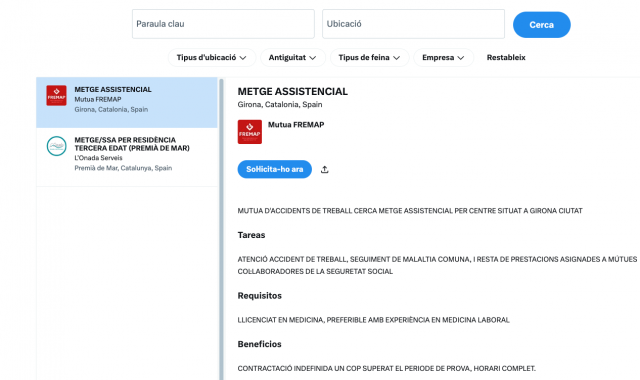640x380 pixels.
Task: Focus the Paraula clau input field
Action: click(223, 24)
